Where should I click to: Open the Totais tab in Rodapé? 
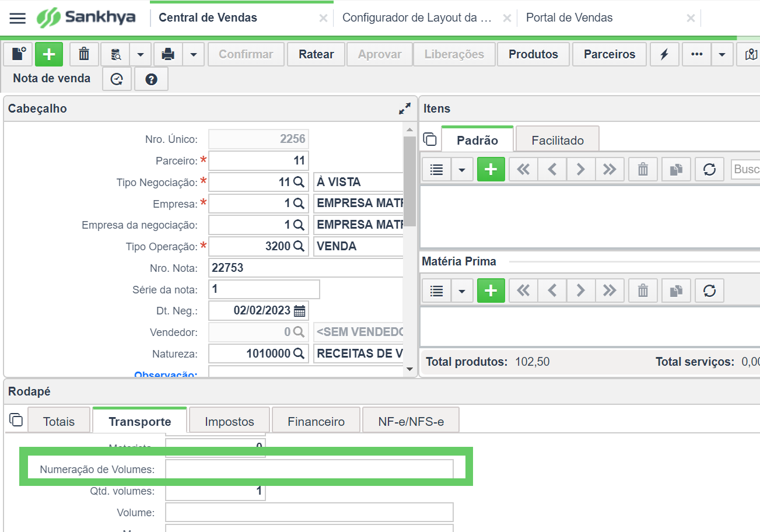(x=59, y=421)
